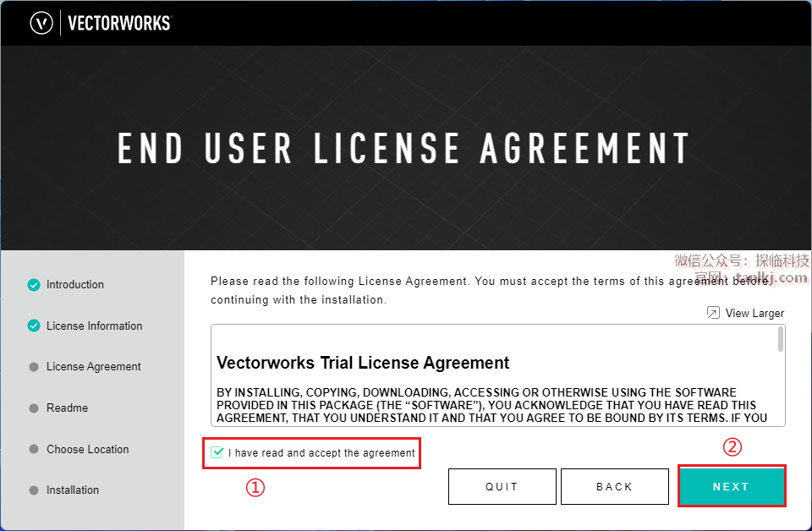Image resolution: width=812 pixels, height=531 pixels.
Task: Click the NEXT button
Action: (x=732, y=486)
